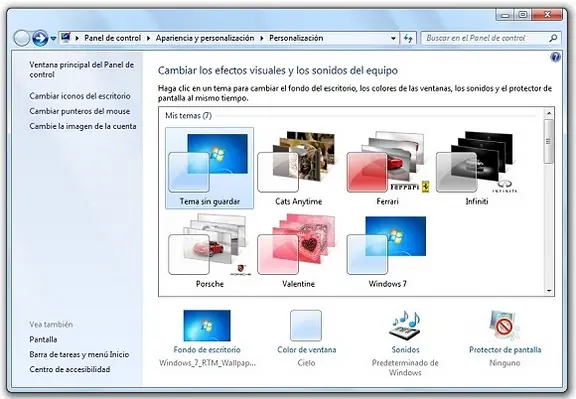The image size is (576, 399).
Task: Open the blue help question mark
Action: click(555, 57)
